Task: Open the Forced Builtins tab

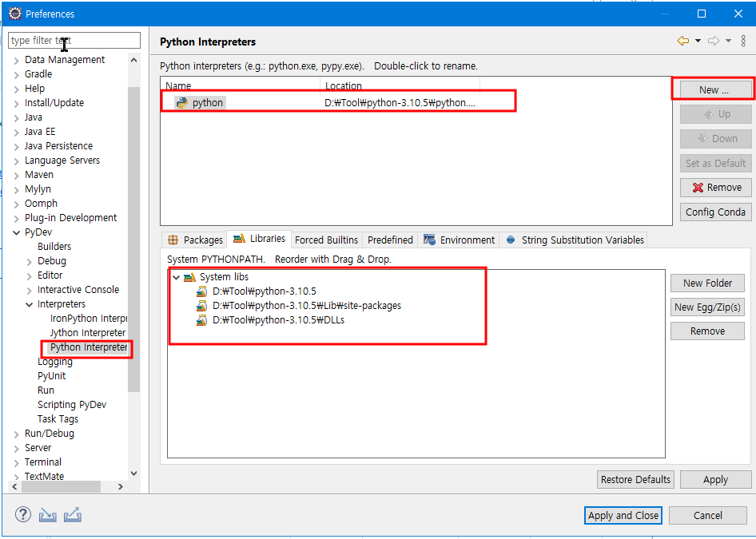Action: click(326, 240)
